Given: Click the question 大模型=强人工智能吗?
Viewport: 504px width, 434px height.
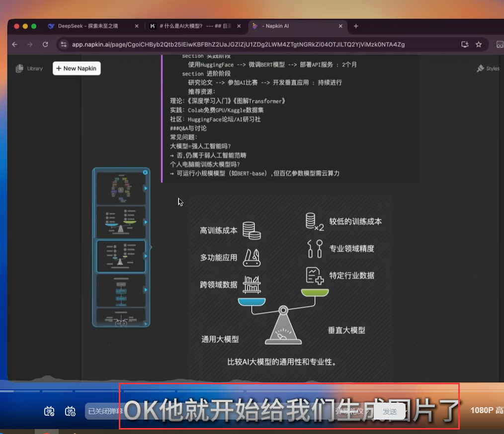Looking at the screenshot, I should coord(200,146).
